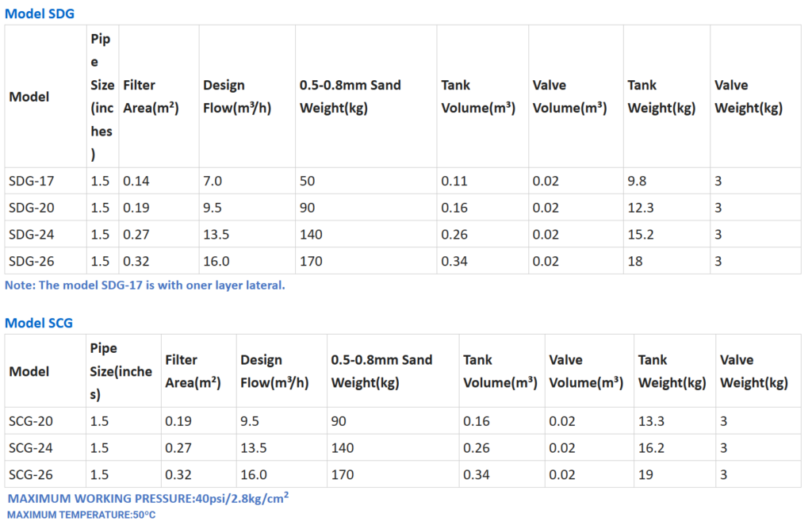Select the 7.0 design flow value
The image size is (812, 525).
[213, 181]
